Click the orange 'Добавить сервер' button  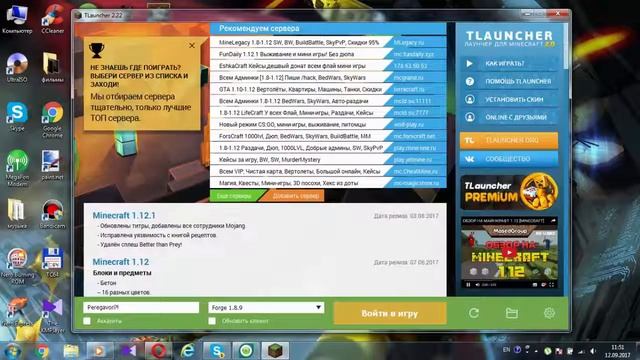[295, 196]
